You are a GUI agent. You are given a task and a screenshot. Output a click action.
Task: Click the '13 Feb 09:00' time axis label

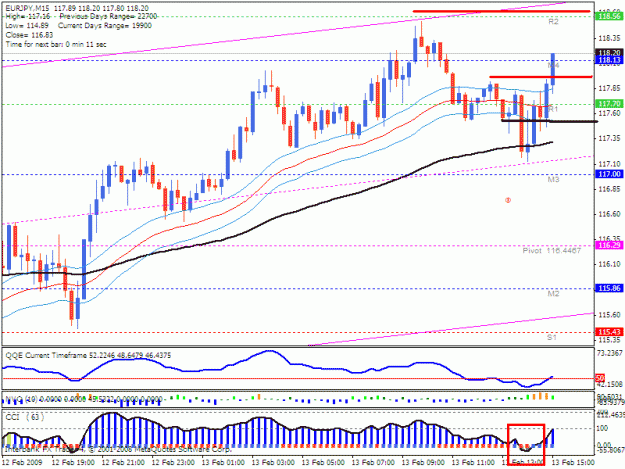click(423, 462)
